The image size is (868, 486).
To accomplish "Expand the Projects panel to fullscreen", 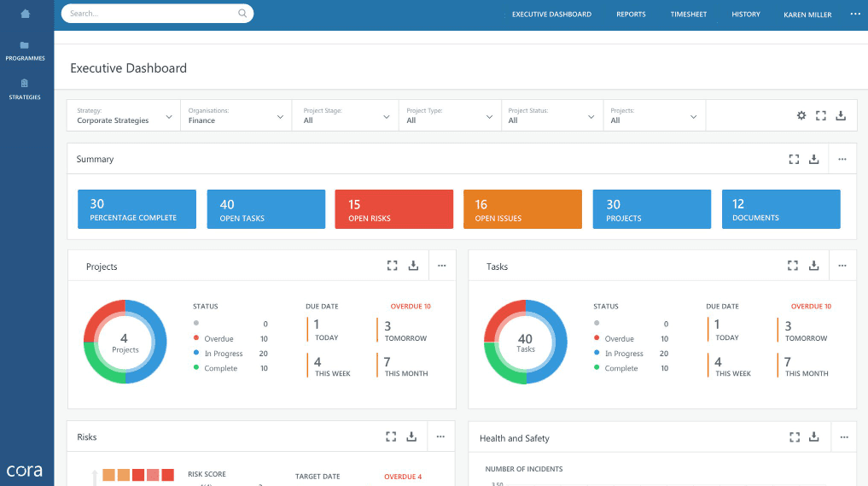I will (392, 266).
